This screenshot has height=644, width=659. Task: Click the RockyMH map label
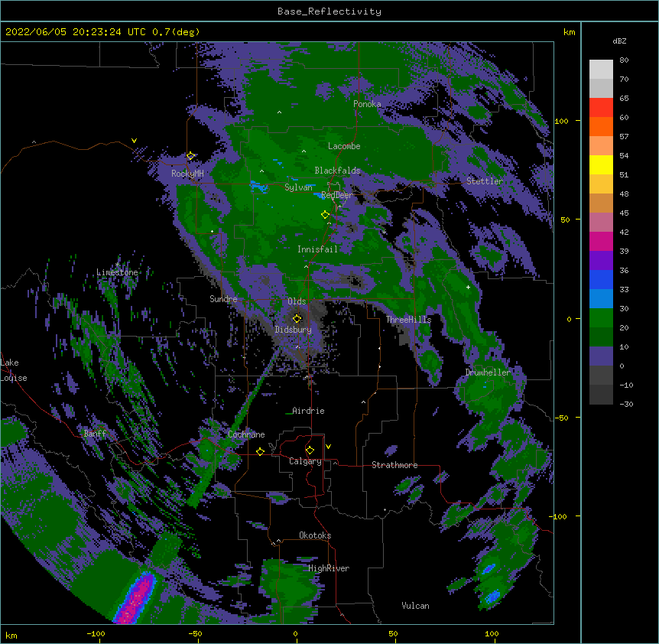[187, 174]
